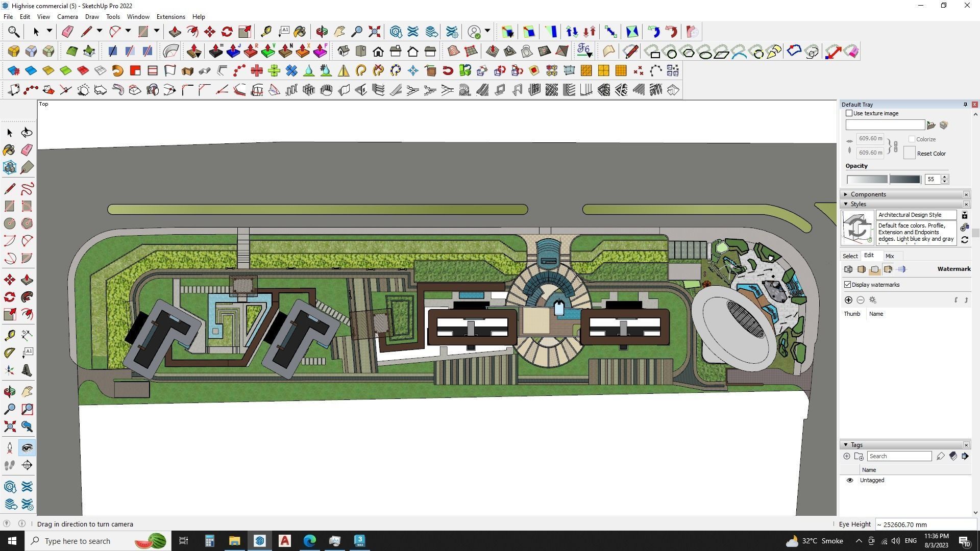Screen dimensions: 980x551
Task: Collapse the Styles panel
Action: pyautogui.click(x=846, y=204)
